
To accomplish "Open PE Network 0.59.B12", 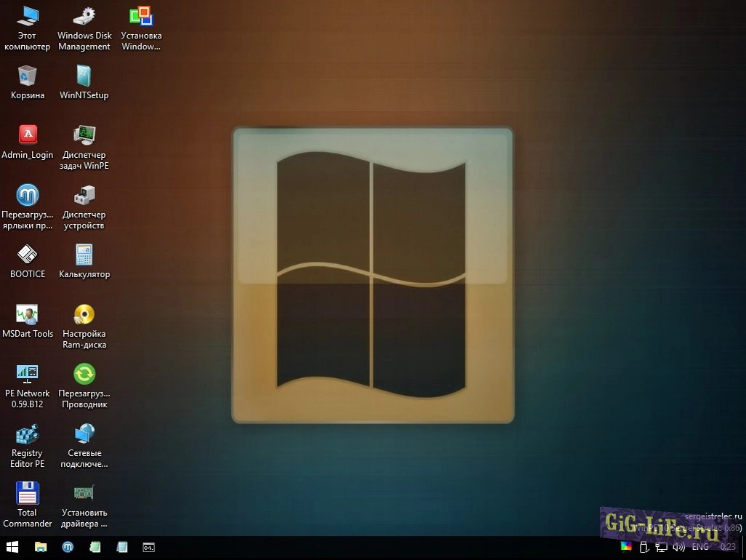I will tap(28, 374).
